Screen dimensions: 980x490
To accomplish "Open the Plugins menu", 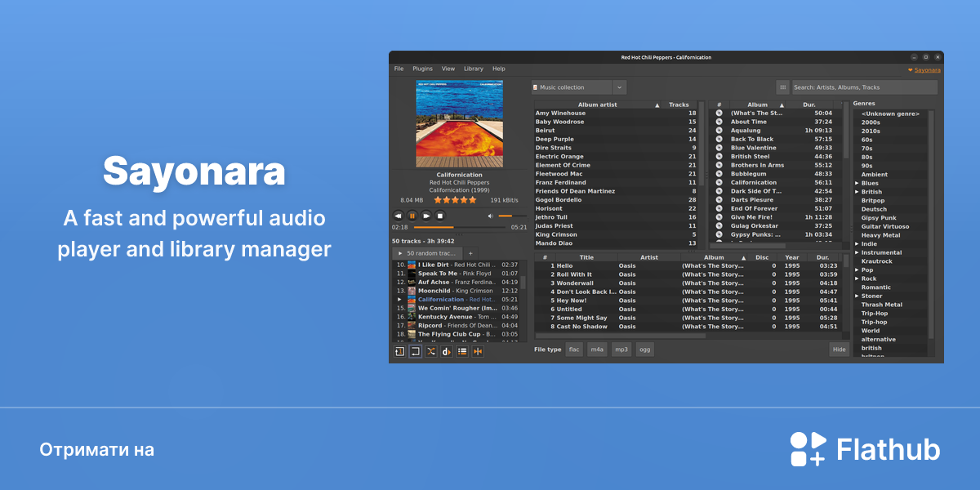I will 422,69.
